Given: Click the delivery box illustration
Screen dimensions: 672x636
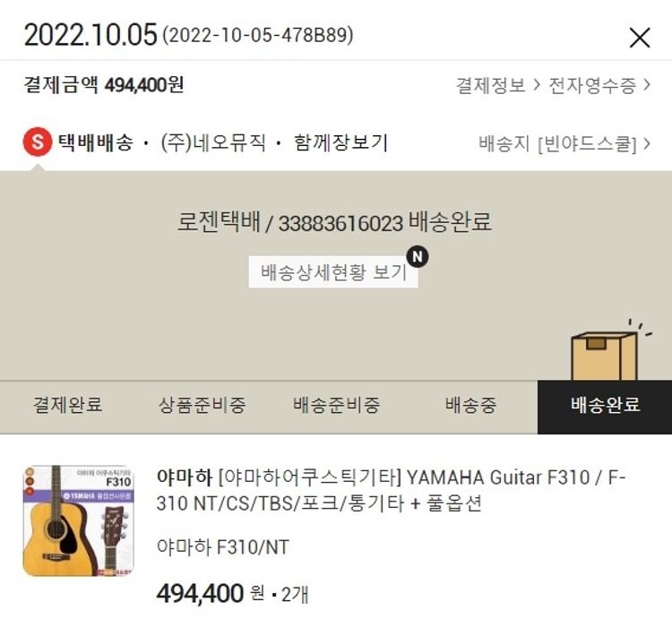Looking at the screenshot, I should point(607,350).
